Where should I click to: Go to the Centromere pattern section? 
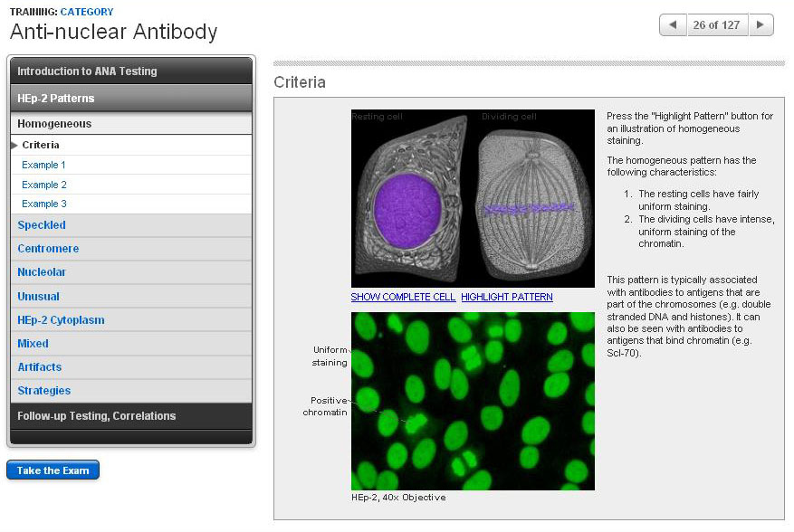(x=48, y=249)
